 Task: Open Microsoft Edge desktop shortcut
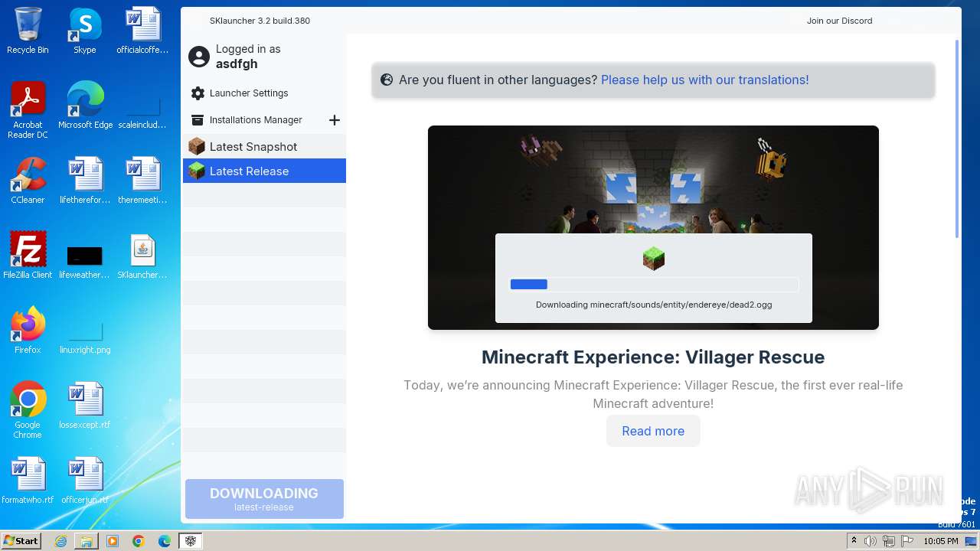coord(85,106)
